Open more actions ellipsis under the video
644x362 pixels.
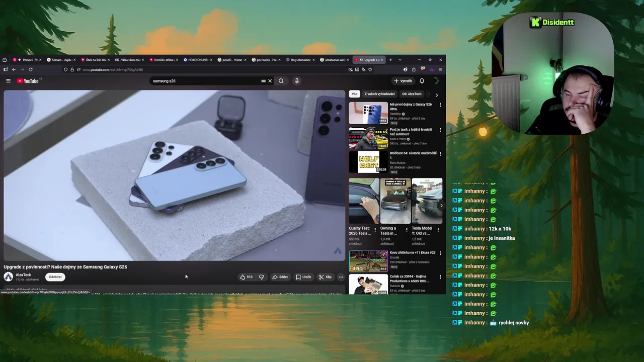341,277
